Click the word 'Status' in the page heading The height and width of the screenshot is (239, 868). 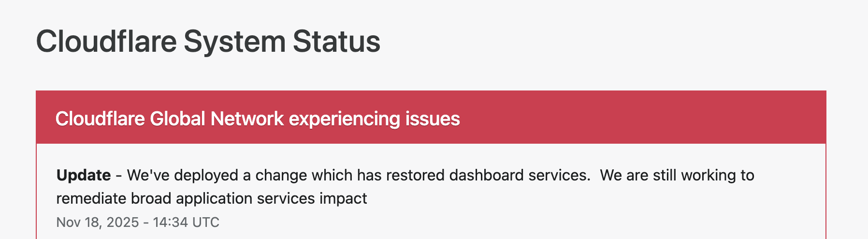[x=336, y=41]
